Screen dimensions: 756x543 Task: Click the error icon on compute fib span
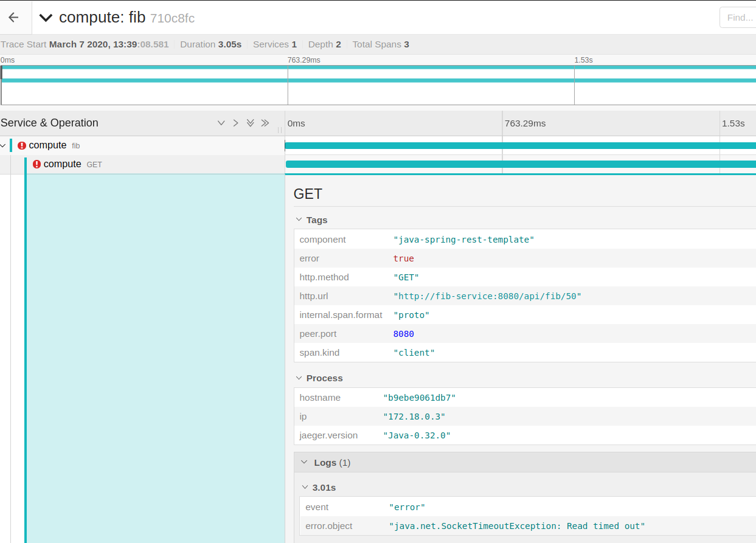point(22,146)
